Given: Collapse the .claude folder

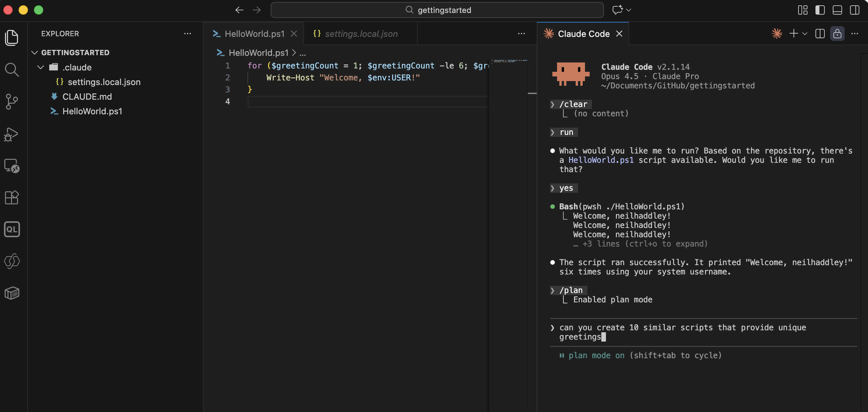Looking at the screenshot, I should tap(41, 67).
